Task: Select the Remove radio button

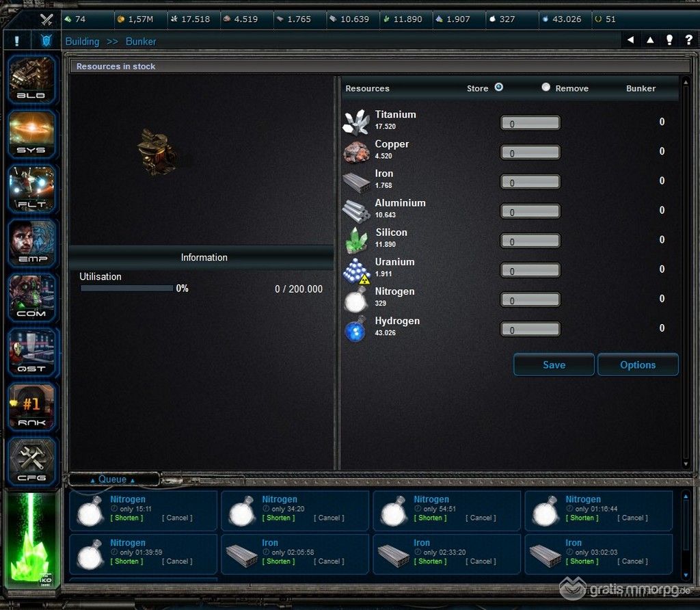Action: click(x=546, y=87)
